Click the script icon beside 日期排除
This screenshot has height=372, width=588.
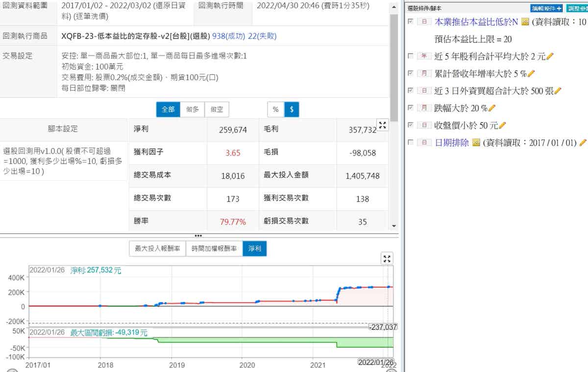(476, 142)
